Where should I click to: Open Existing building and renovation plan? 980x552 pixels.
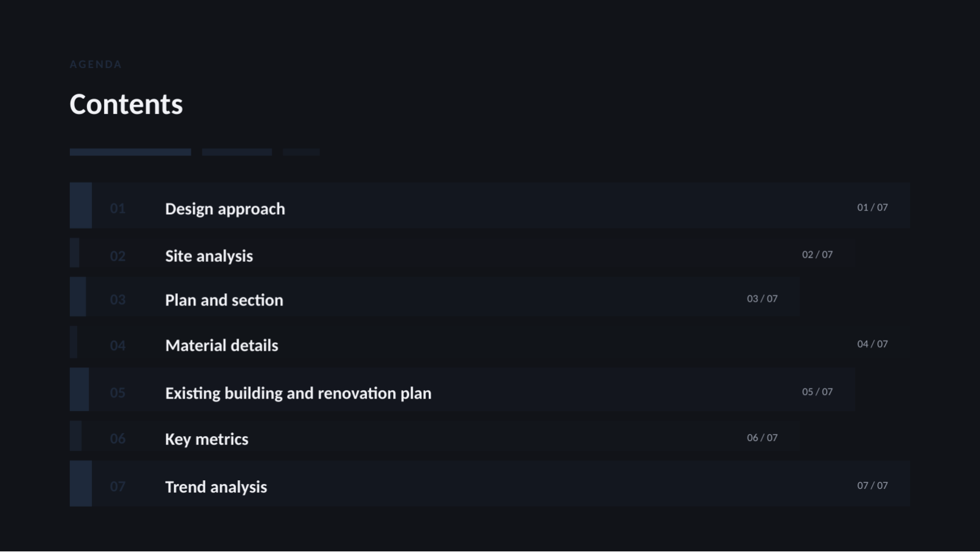pos(462,389)
